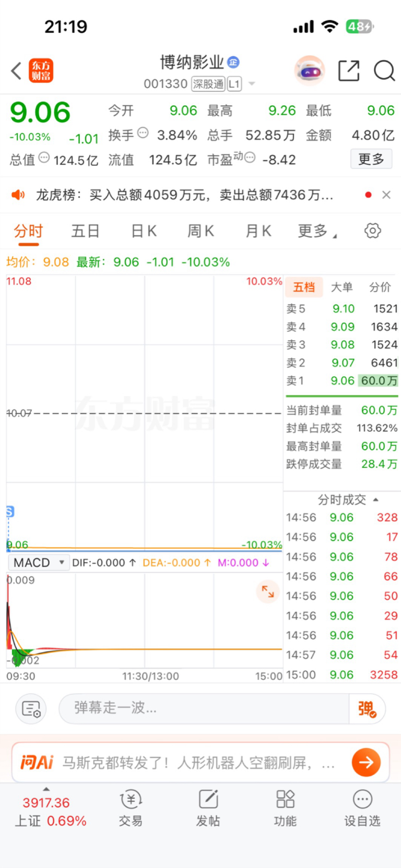
Task: Tap the 当前封单量 60.0万 row
Action: coord(342,411)
